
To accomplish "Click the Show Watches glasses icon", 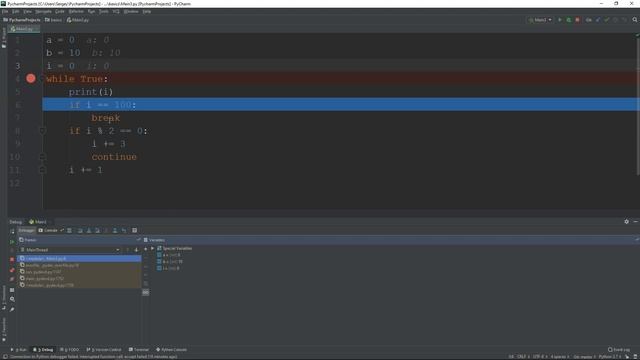I will pyautogui.click(x=145, y=292).
